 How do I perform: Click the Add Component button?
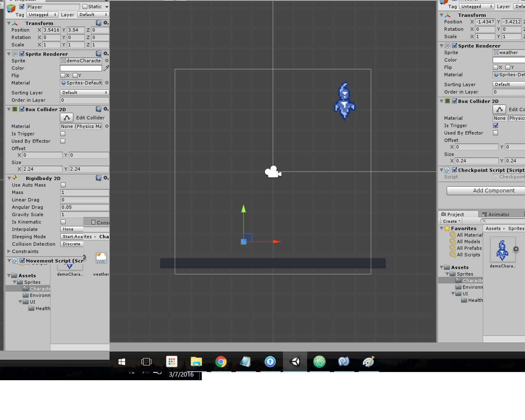(493, 191)
